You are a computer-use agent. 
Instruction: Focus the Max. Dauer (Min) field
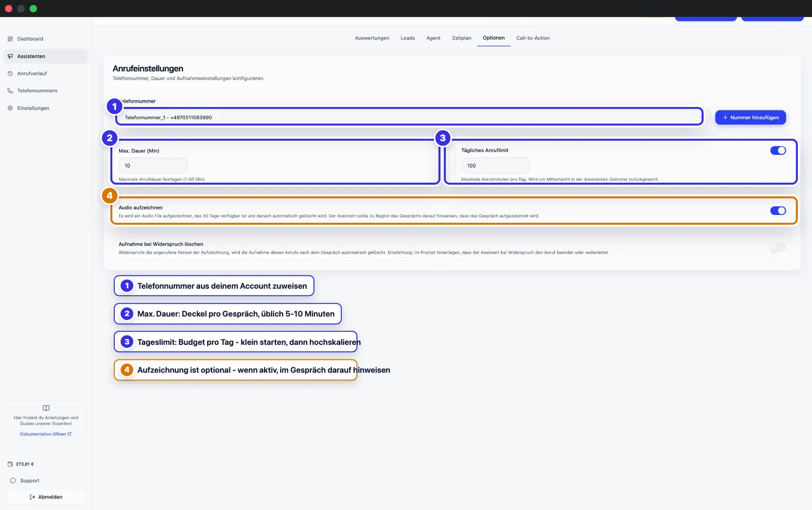click(x=153, y=166)
